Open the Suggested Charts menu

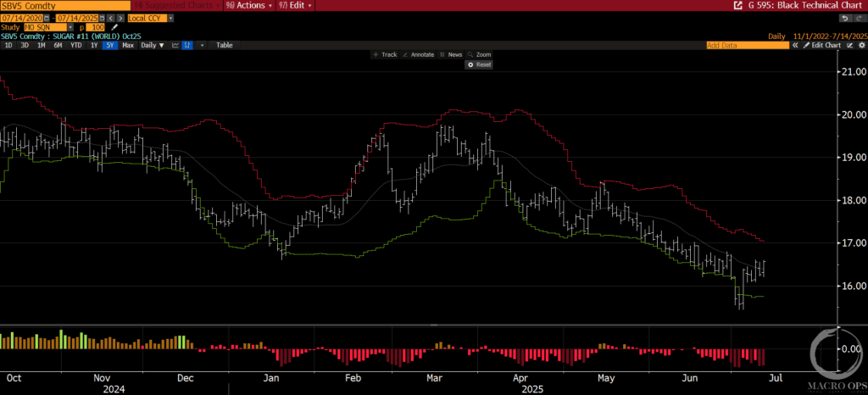point(177,5)
